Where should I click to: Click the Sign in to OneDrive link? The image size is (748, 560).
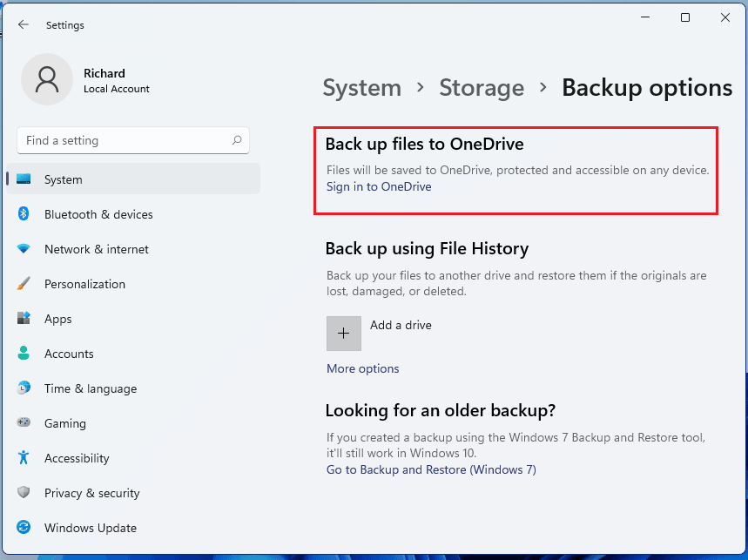379,186
